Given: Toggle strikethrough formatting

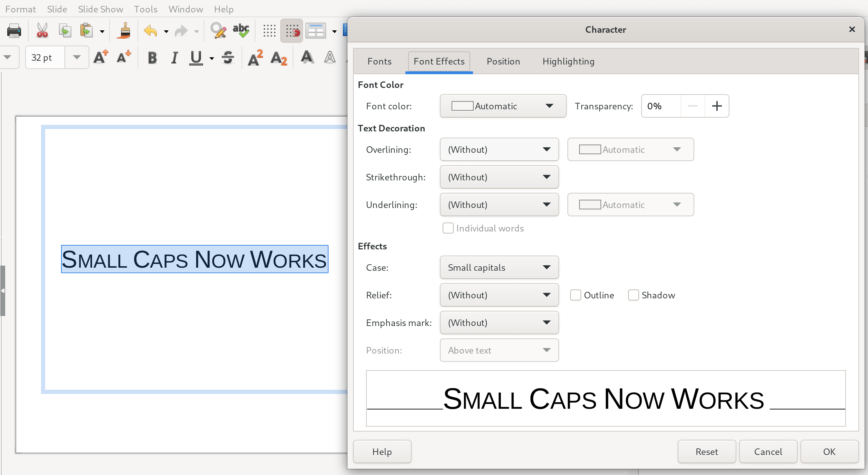Looking at the screenshot, I should point(228,58).
